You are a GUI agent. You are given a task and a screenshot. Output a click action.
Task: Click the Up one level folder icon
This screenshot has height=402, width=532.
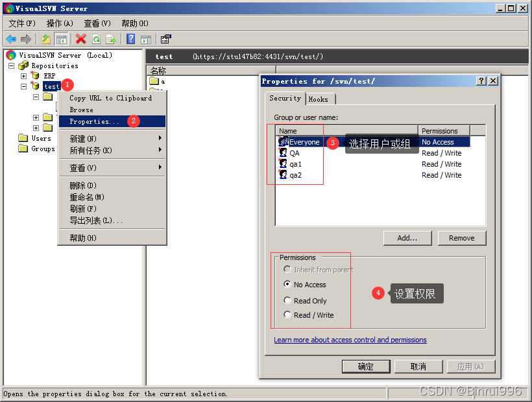click(x=46, y=40)
